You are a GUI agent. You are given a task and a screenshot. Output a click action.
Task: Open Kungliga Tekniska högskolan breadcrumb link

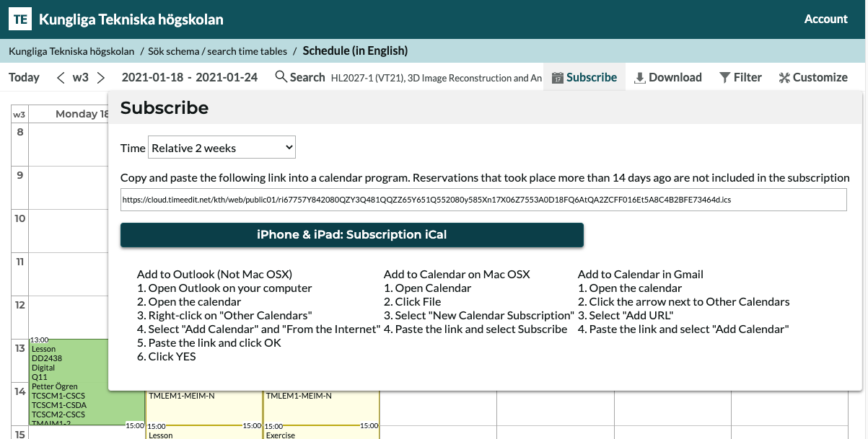point(71,51)
